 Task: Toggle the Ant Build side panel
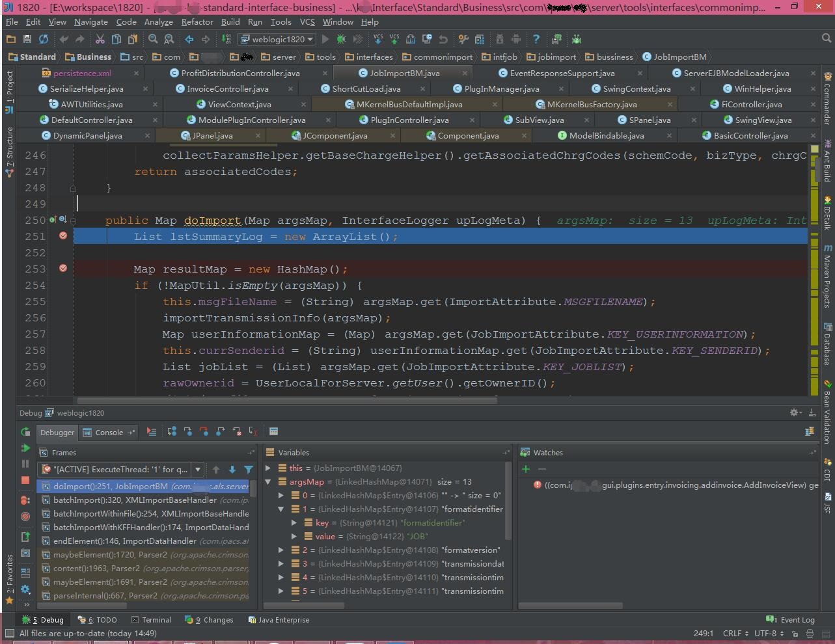click(827, 161)
